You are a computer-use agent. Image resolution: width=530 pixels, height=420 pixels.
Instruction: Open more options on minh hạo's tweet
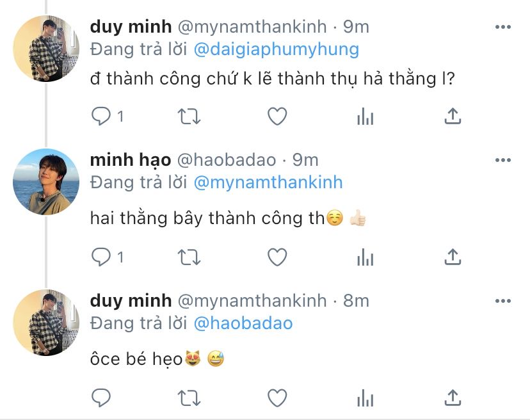coord(503,160)
